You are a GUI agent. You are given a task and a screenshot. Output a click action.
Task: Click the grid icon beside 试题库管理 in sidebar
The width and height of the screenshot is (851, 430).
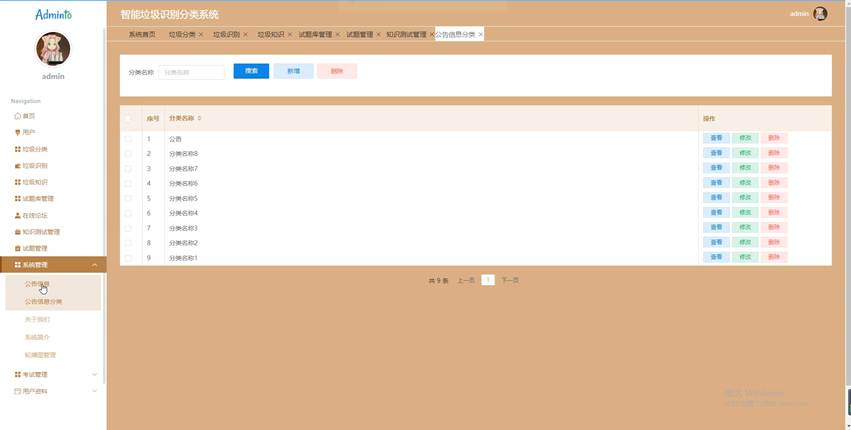[x=17, y=199]
